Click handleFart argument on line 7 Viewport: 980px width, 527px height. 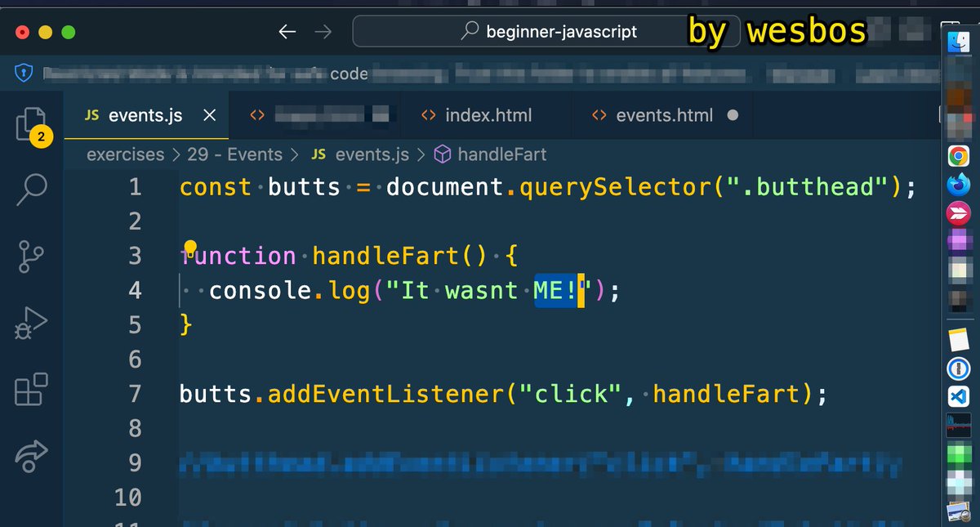(x=728, y=395)
